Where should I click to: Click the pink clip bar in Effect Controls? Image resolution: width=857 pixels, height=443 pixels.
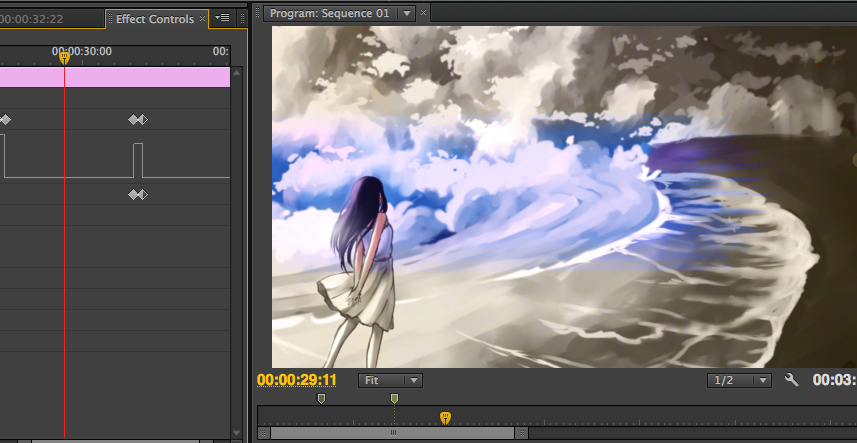[115, 77]
